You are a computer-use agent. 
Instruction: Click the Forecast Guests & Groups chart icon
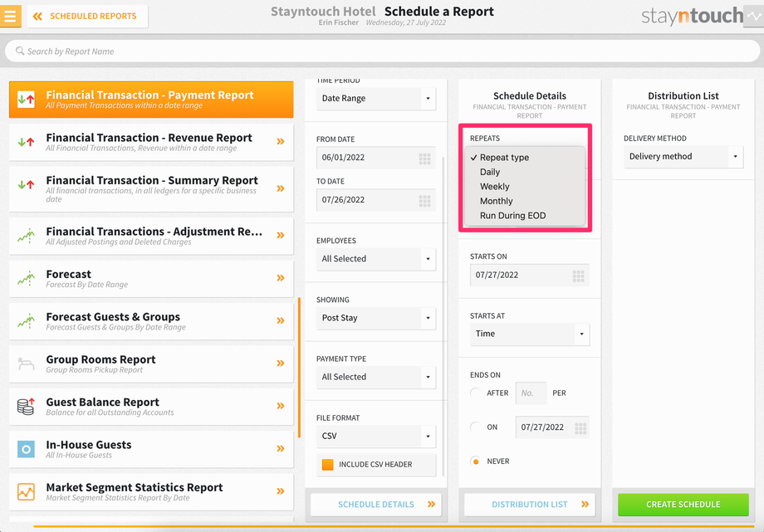click(x=26, y=321)
